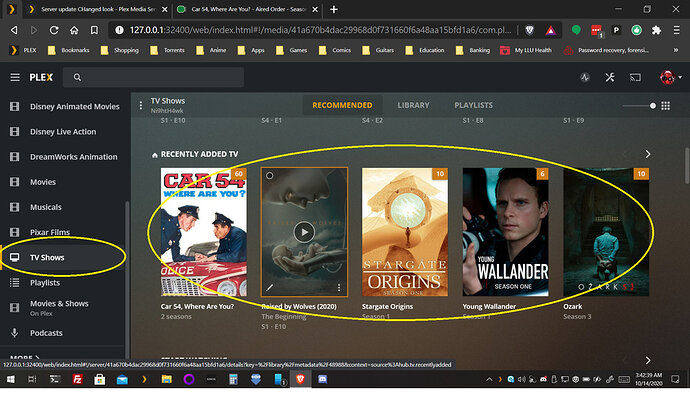Play Raised by Wolves episode
The image size is (690, 416).
[304, 232]
